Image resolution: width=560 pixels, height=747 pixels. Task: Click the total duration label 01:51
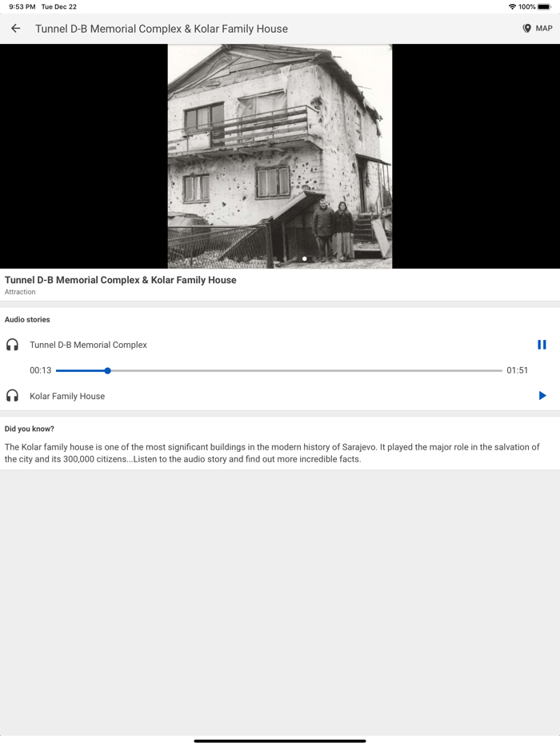[x=517, y=370]
